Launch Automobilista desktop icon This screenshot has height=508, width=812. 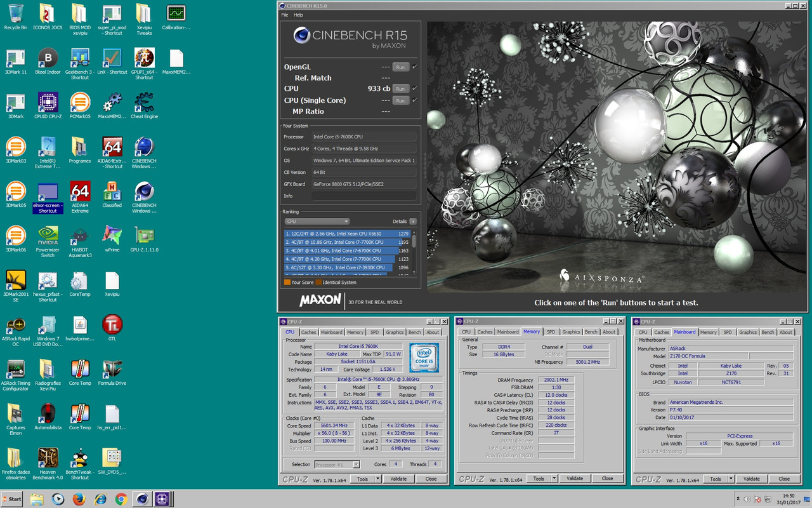point(48,413)
